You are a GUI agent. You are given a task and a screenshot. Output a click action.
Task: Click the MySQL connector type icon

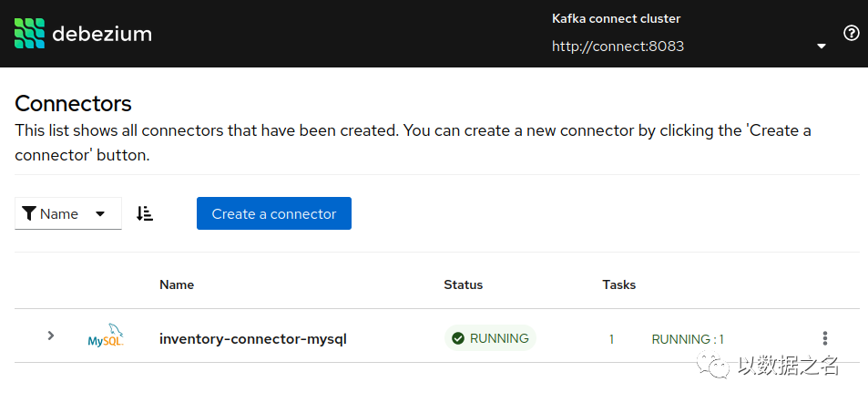click(106, 336)
